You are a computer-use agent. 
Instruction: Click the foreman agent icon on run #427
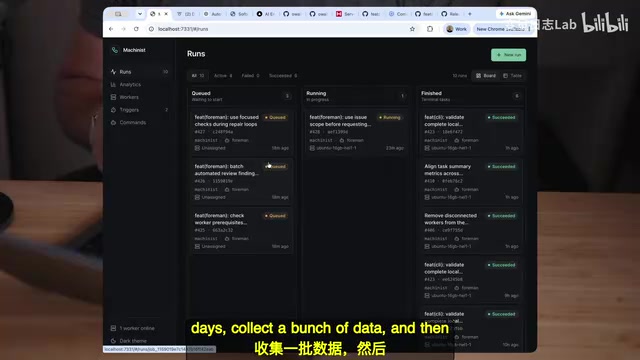click(x=227, y=140)
